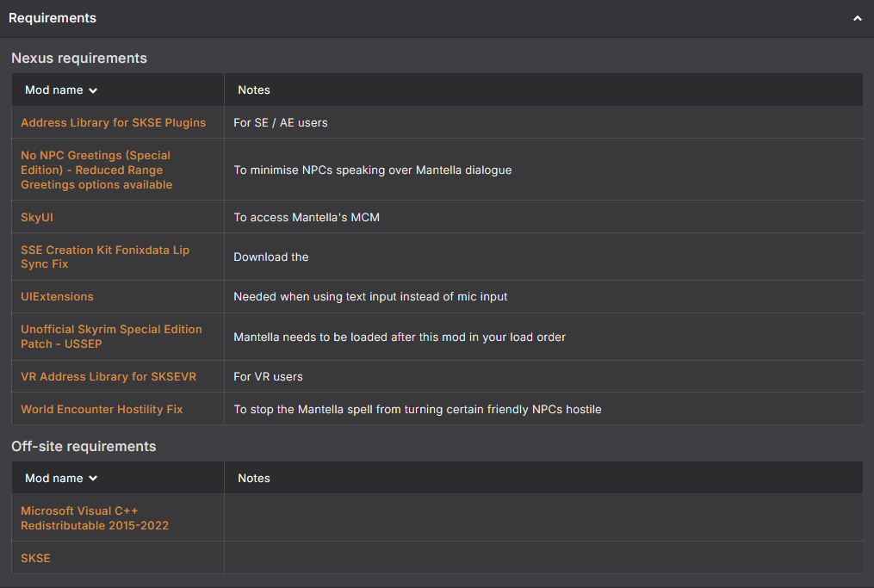Open No NPC Greetings mod link
The image size is (874, 588).
(x=96, y=170)
